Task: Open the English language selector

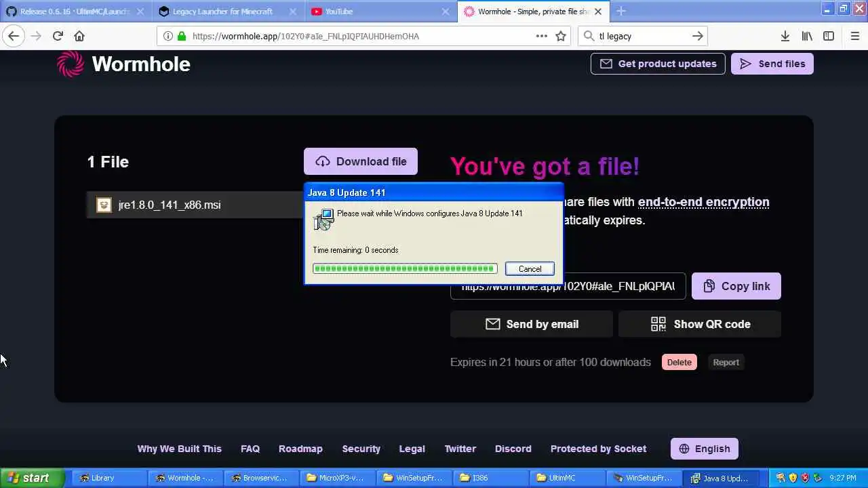Action: pos(704,449)
